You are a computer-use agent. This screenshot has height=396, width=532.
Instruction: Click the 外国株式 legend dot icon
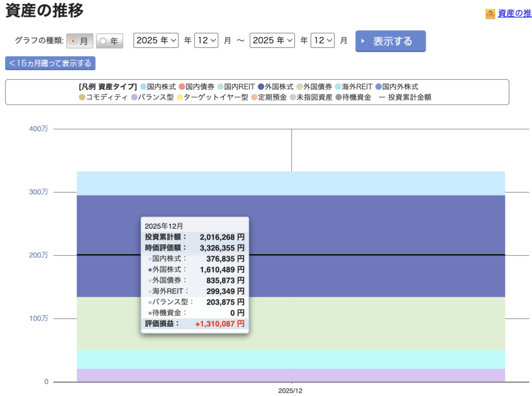click(261, 87)
